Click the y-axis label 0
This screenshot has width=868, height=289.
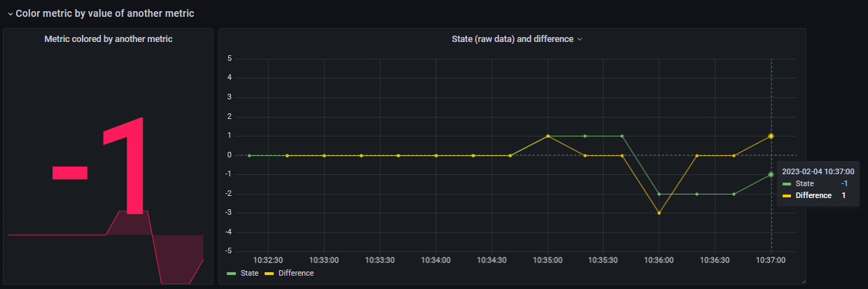230,155
